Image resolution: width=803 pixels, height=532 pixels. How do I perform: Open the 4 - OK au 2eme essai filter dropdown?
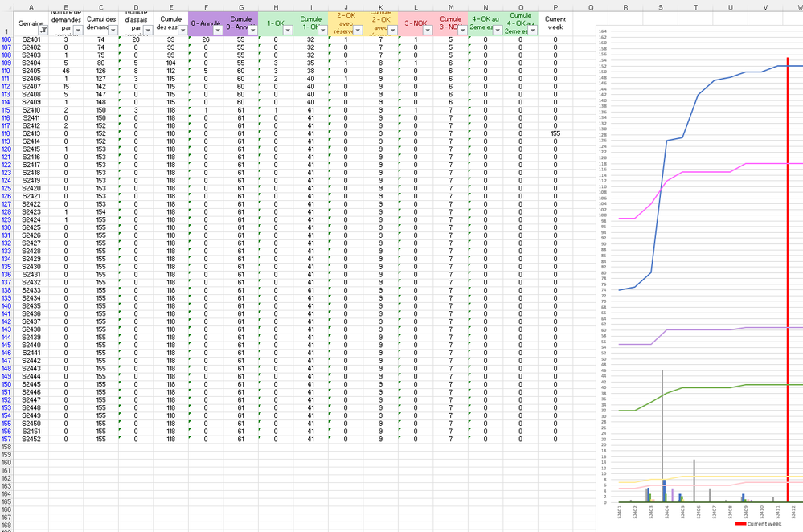pyautogui.click(x=498, y=31)
